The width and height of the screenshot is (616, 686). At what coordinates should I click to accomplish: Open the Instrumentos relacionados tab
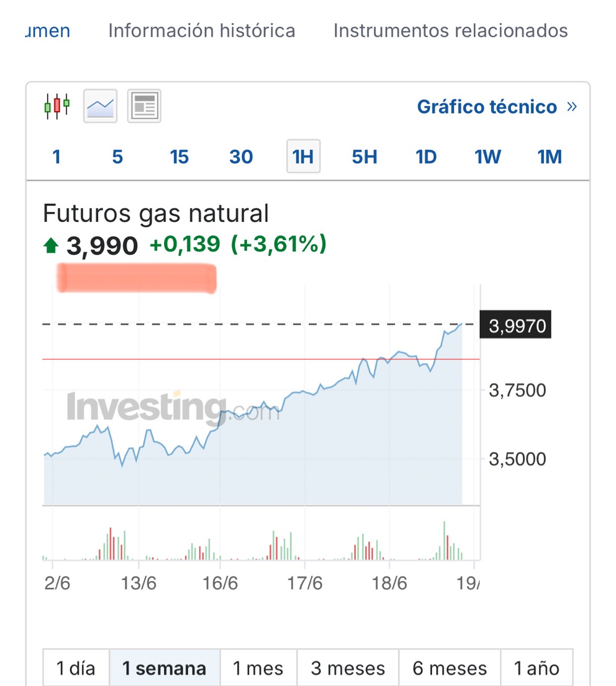(451, 31)
